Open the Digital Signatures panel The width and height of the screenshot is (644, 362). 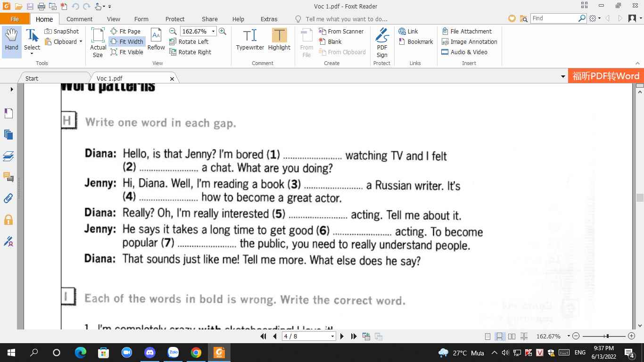(8, 241)
